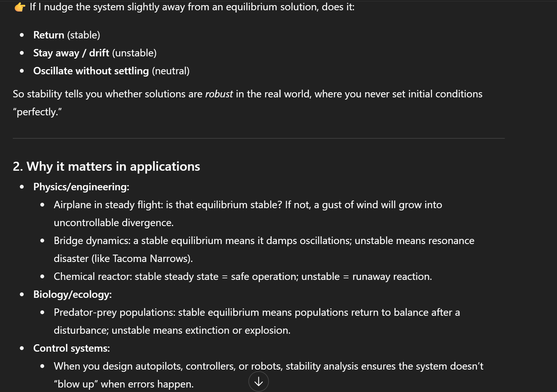Click the 'Physics/engineering:' bullet label
The height and width of the screenshot is (392, 557).
point(81,187)
